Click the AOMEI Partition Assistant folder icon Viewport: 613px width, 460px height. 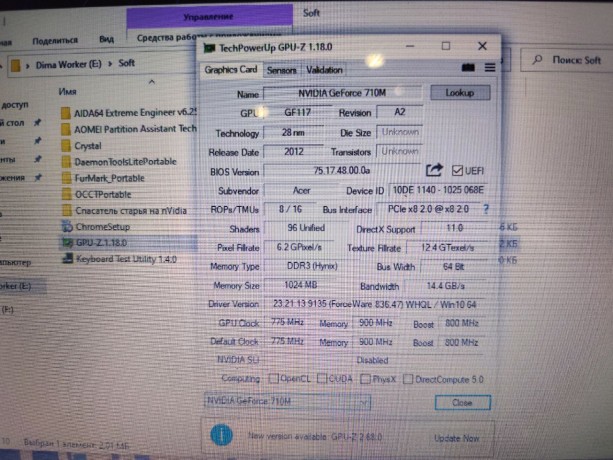(x=66, y=129)
